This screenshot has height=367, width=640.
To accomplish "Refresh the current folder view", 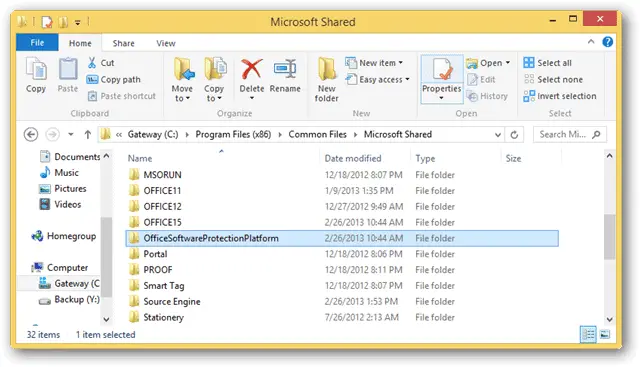I will 514,134.
